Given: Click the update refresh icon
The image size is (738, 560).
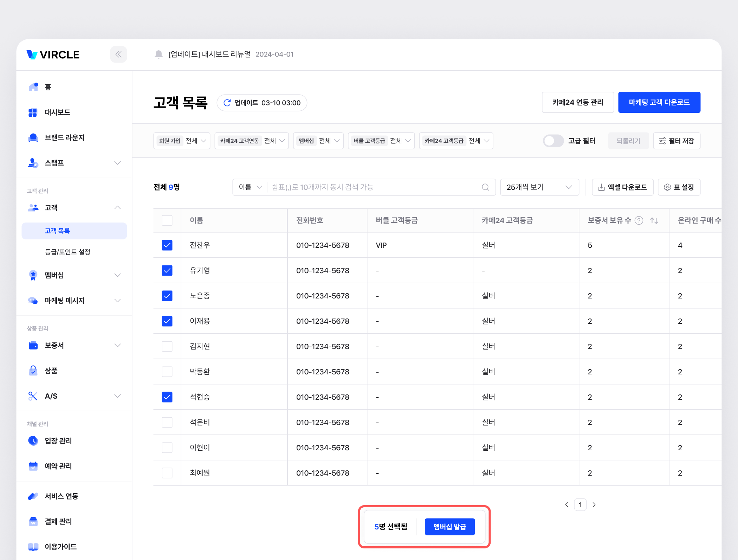Looking at the screenshot, I should click(x=227, y=103).
